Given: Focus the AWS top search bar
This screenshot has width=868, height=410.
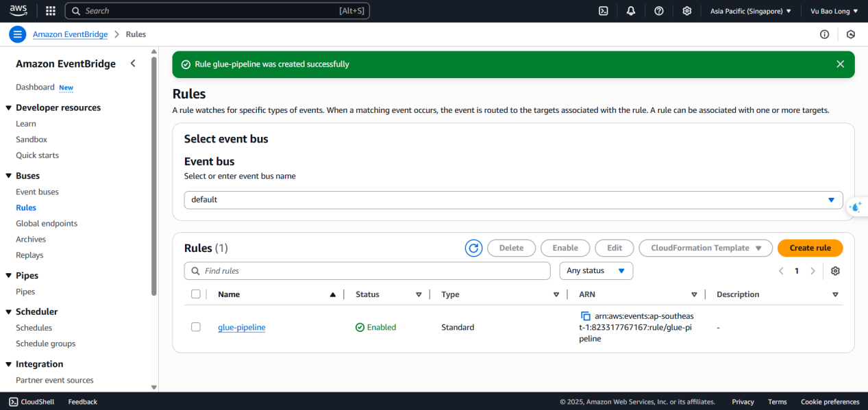Looking at the screenshot, I should coord(217,11).
